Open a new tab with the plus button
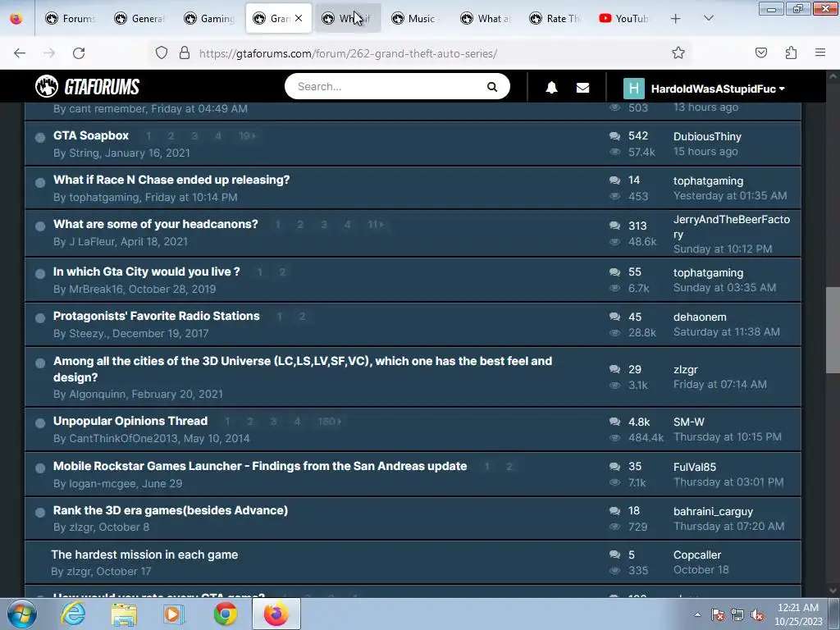The image size is (840, 630). [676, 19]
